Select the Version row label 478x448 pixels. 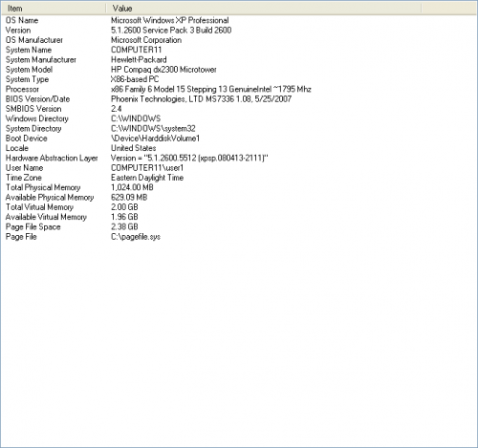click(18, 31)
